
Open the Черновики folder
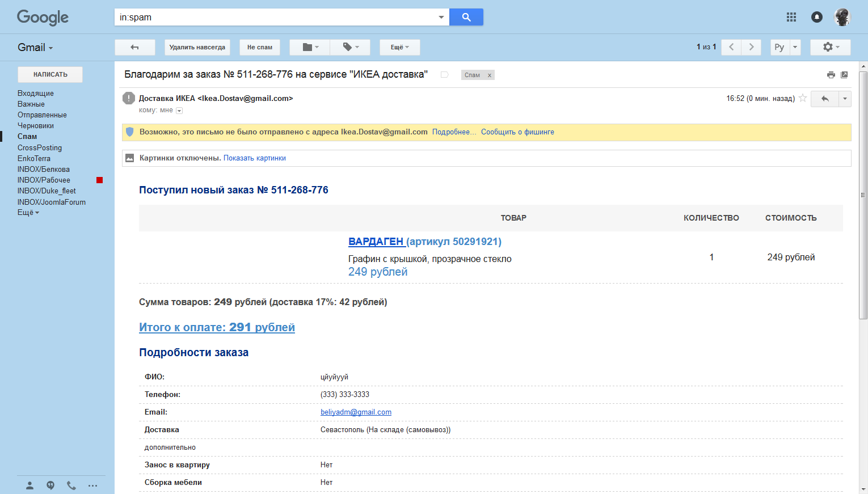click(36, 125)
